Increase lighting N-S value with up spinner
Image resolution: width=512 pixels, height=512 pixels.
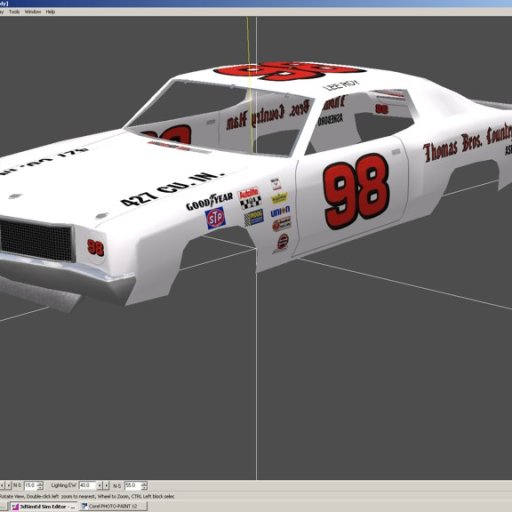(x=144, y=483)
